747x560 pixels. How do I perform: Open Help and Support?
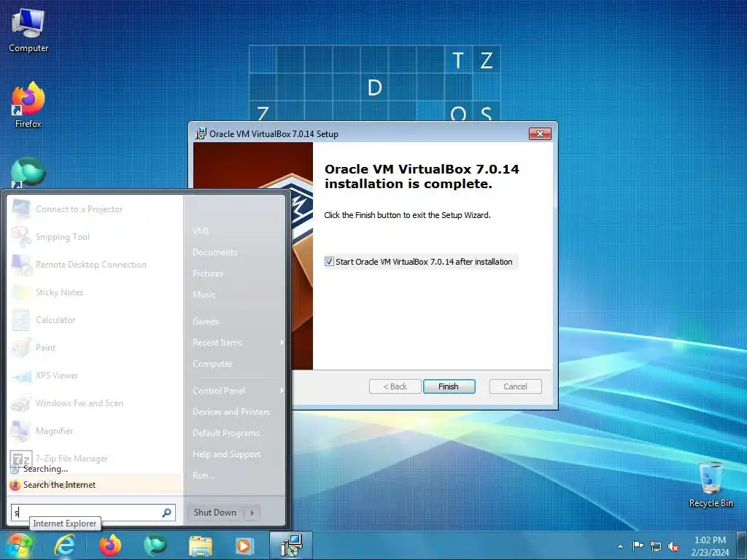point(226,454)
